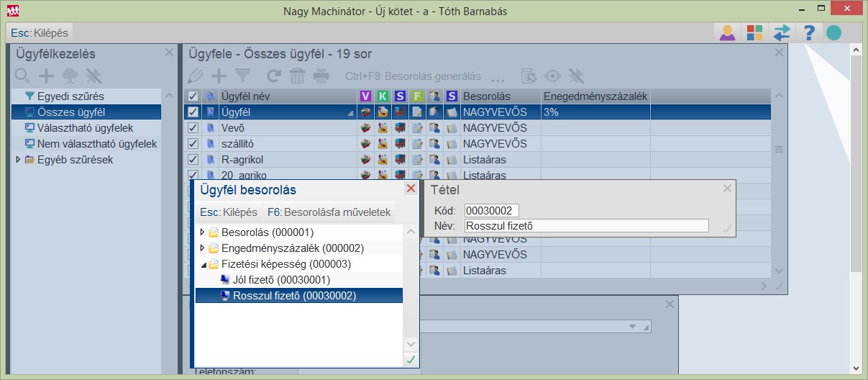
Task: Click the person column header icon
Action: [x=434, y=96]
